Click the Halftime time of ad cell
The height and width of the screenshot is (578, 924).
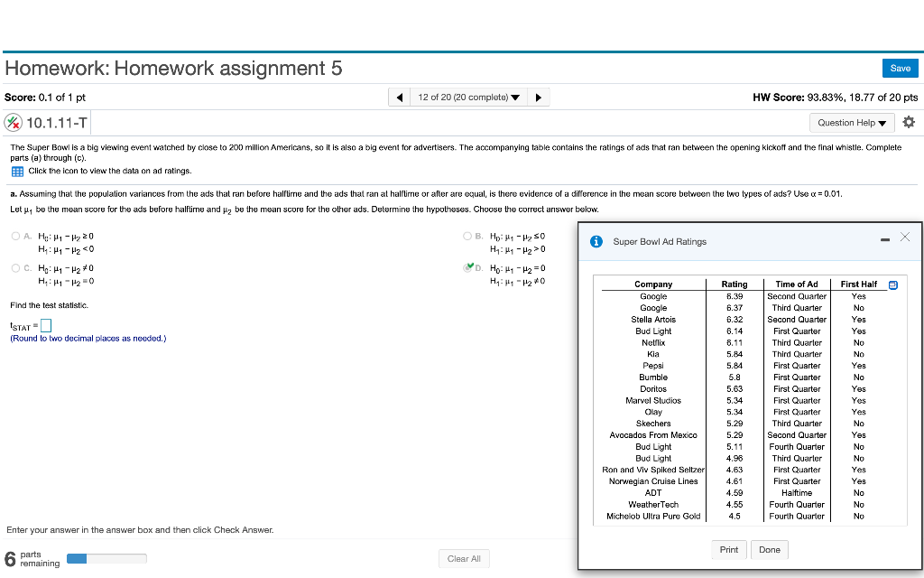tap(797, 493)
